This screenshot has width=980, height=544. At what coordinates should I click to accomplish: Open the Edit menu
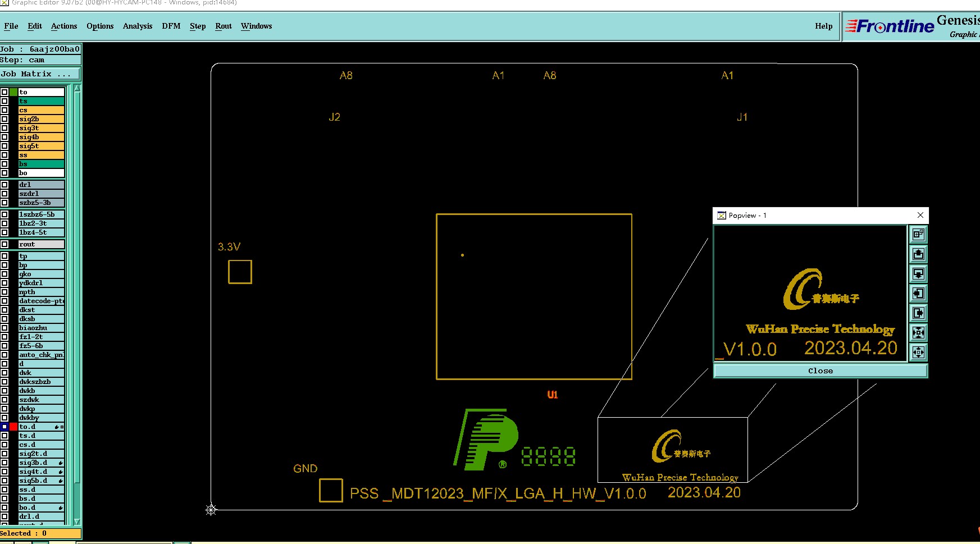35,26
